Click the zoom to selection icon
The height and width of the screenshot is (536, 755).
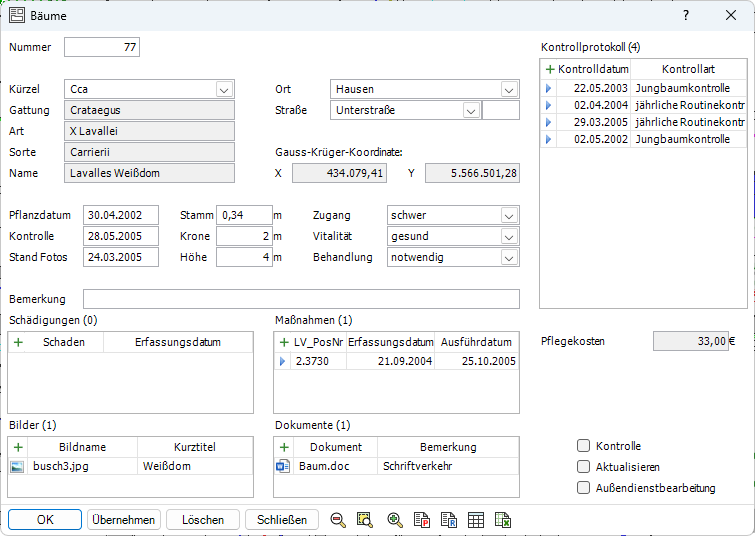(x=365, y=520)
